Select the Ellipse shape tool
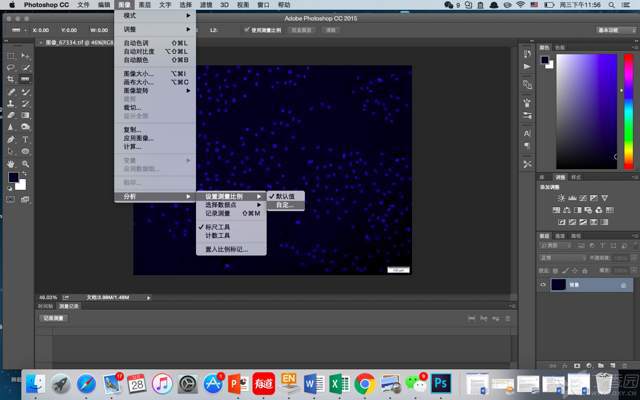Viewport: 640px width, 400px height. click(25, 151)
